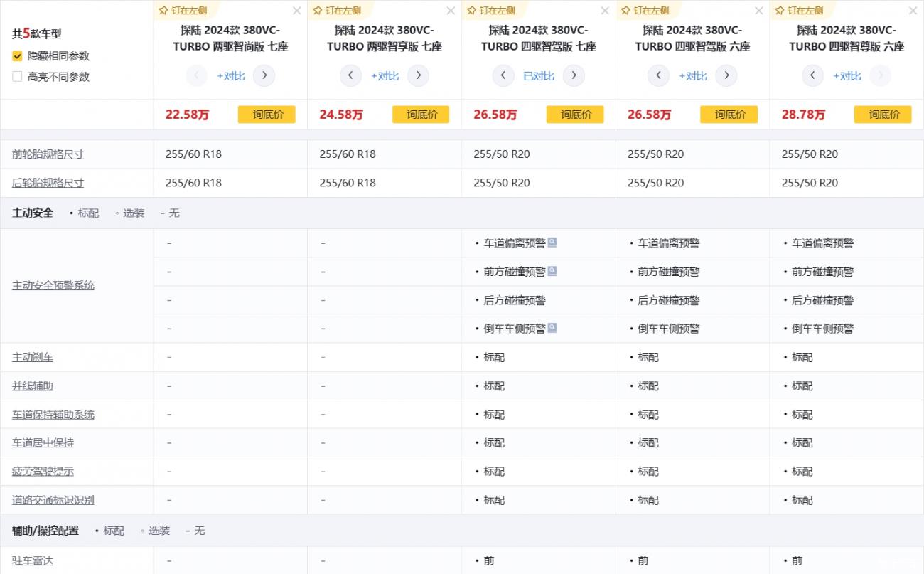924x574 pixels.
Task: Open info icon beside 倒车车侧预警
Action: click(x=552, y=328)
